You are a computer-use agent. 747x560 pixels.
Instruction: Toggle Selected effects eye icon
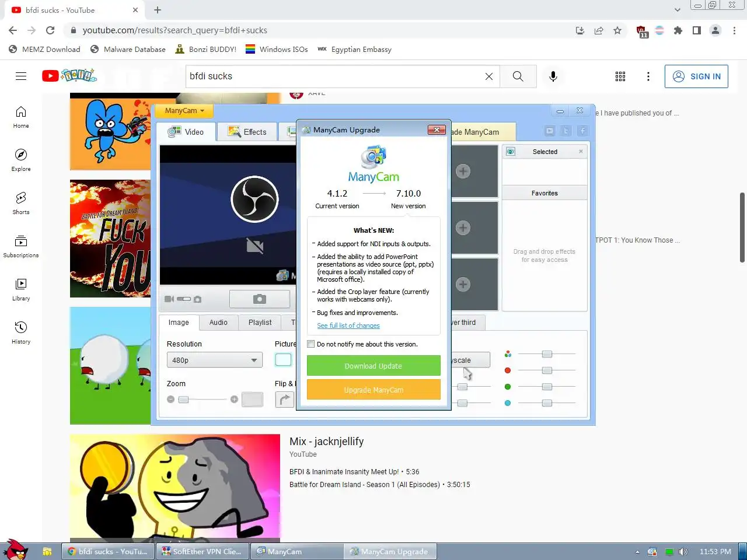pyautogui.click(x=511, y=152)
